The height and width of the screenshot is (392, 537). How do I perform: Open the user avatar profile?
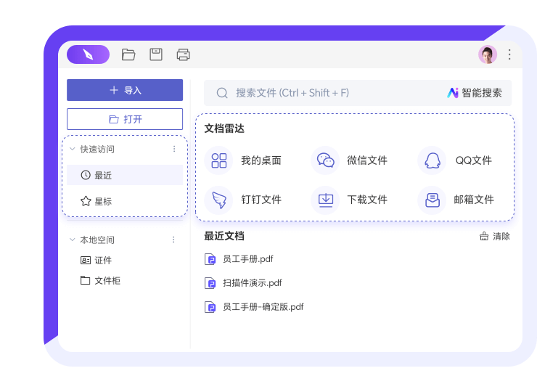click(x=488, y=54)
